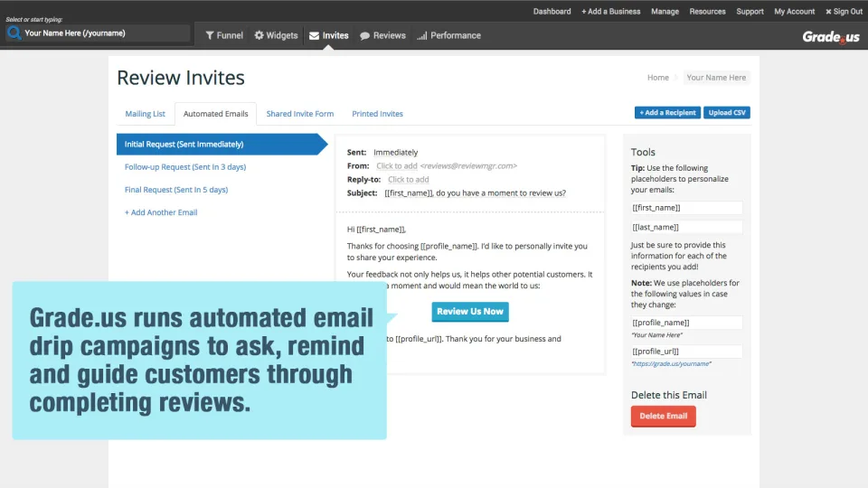Select the [[profile_name]] placeholder field
Screen dimensions: 868x488
tap(686, 322)
